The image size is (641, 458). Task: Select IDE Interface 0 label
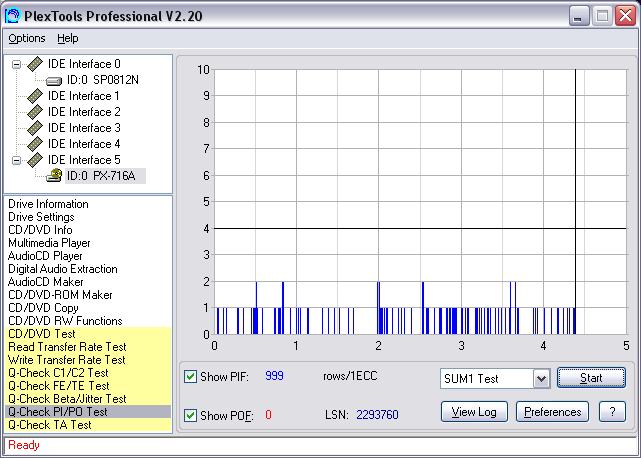[84, 64]
